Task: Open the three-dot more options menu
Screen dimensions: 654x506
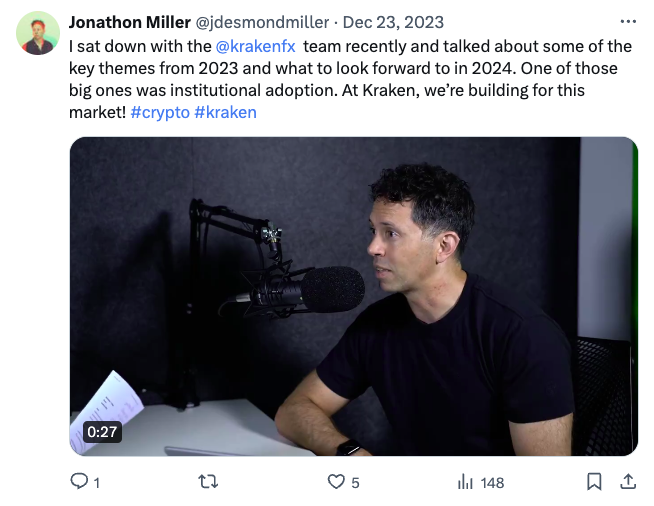Action: click(628, 22)
